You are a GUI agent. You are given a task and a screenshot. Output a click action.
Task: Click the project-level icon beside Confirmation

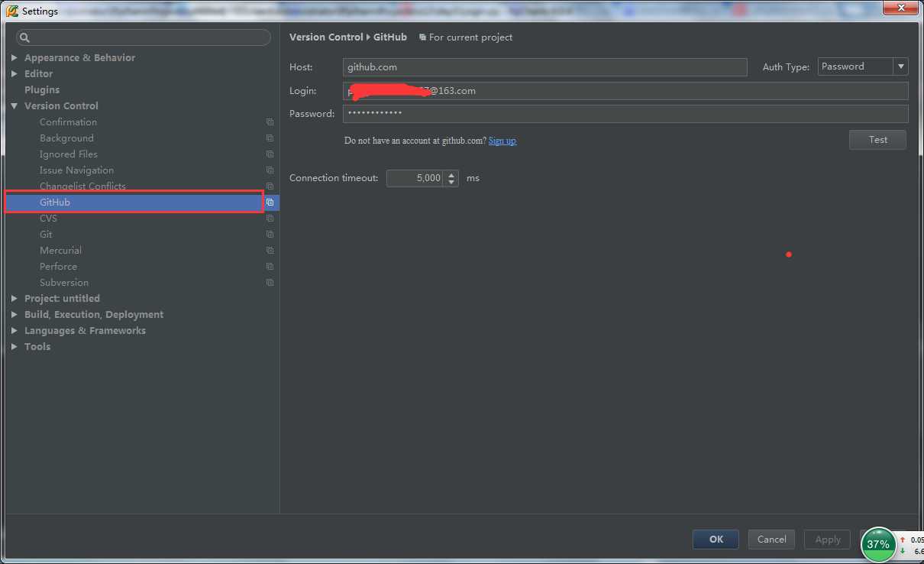coord(270,122)
